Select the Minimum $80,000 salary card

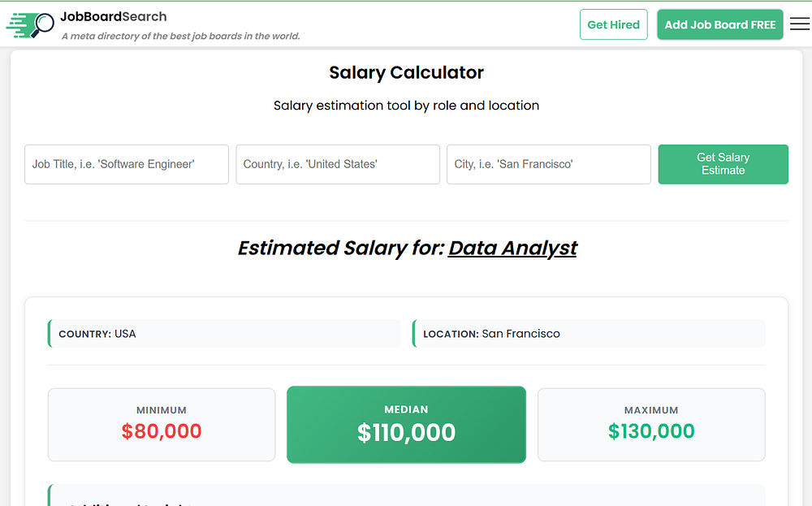pos(162,424)
